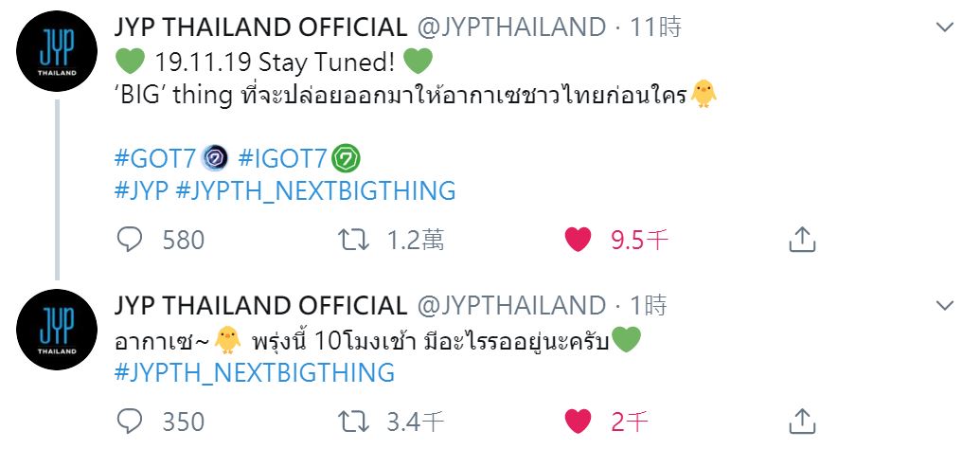The image size is (980, 449).
Task: Expand the first tweet's options chevron
Action: pos(944,27)
